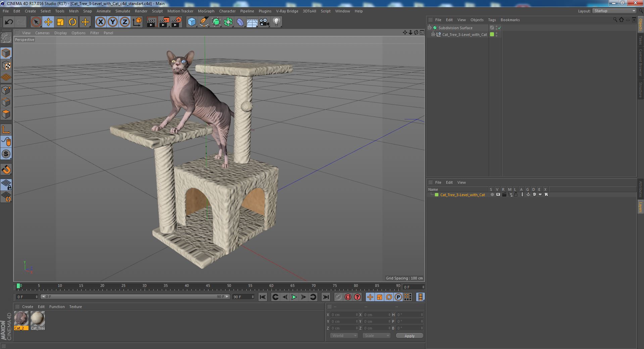This screenshot has height=349, width=644.
Task: Add a light object
Action: point(276,22)
